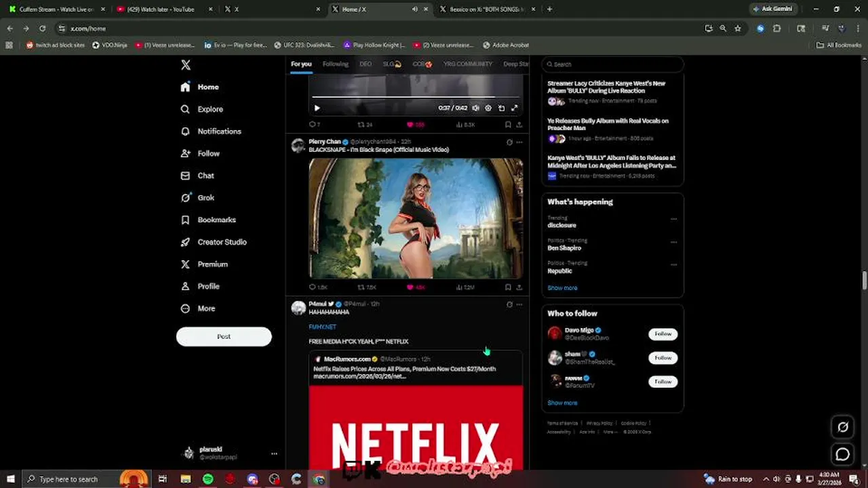868x488 pixels.
Task: Open more options for Ben Shapiro trend
Action: click(x=673, y=242)
